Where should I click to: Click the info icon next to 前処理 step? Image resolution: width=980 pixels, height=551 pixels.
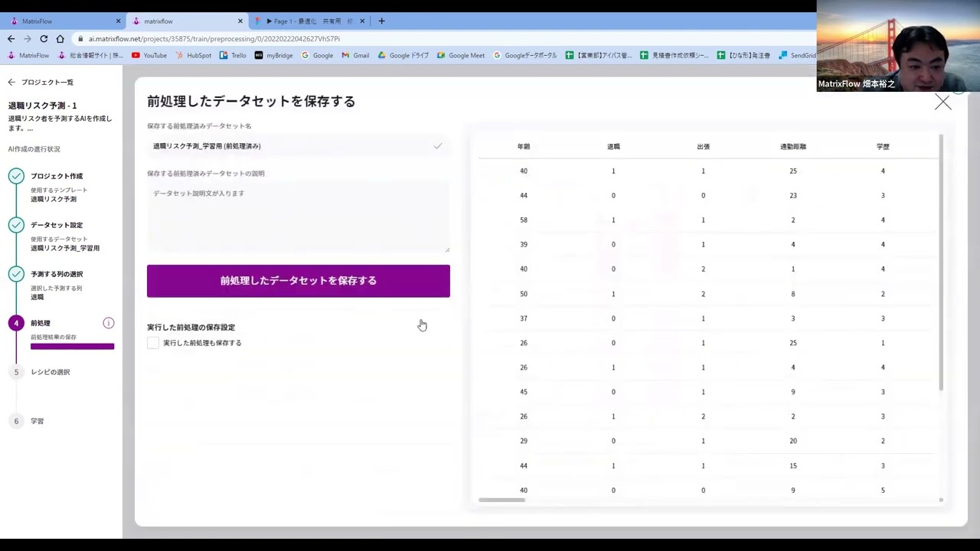[x=109, y=323]
